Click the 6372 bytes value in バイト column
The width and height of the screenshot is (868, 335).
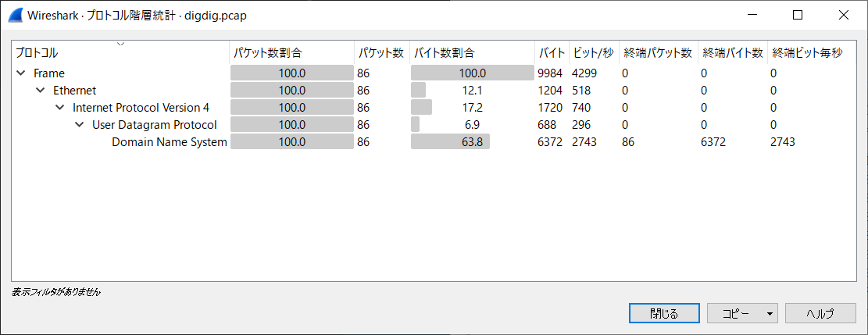click(550, 142)
